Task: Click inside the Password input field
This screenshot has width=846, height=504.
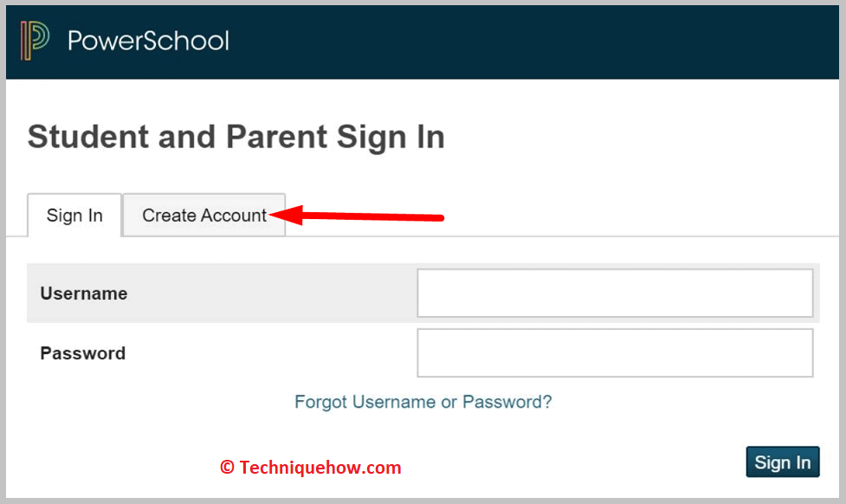Action: pos(614,352)
